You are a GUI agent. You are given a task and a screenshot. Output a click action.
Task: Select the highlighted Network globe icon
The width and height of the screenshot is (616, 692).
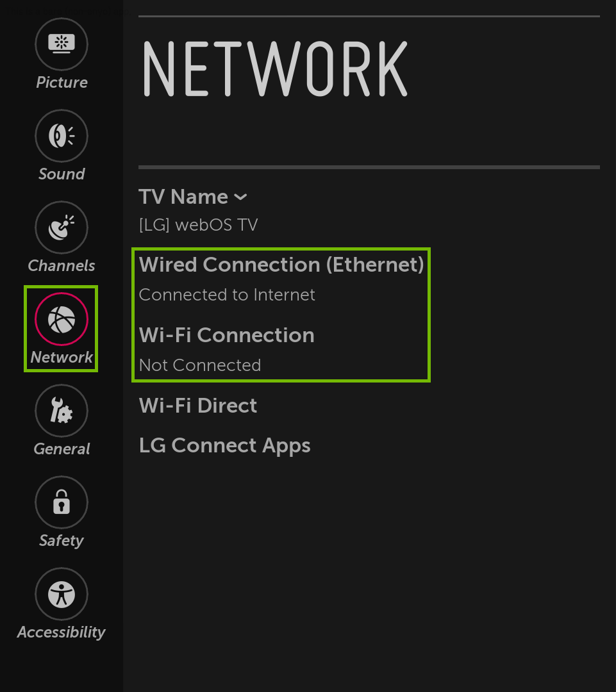pyautogui.click(x=61, y=318)
